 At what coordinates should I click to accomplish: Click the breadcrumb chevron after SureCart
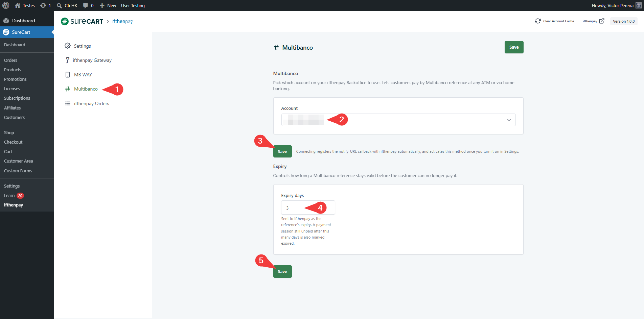point(108,21)
